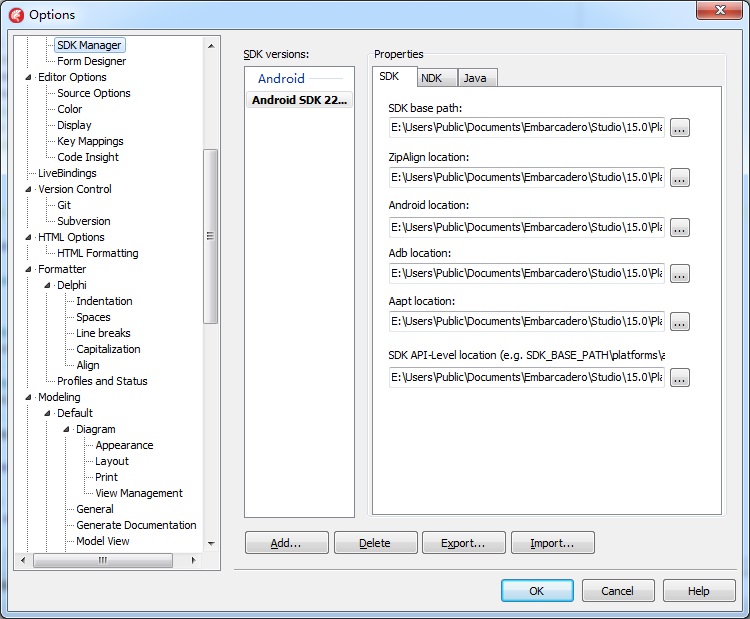This screenshot has height=619, width=750.
Task: Select Indentation under Delphi
Action: [104, 301]
